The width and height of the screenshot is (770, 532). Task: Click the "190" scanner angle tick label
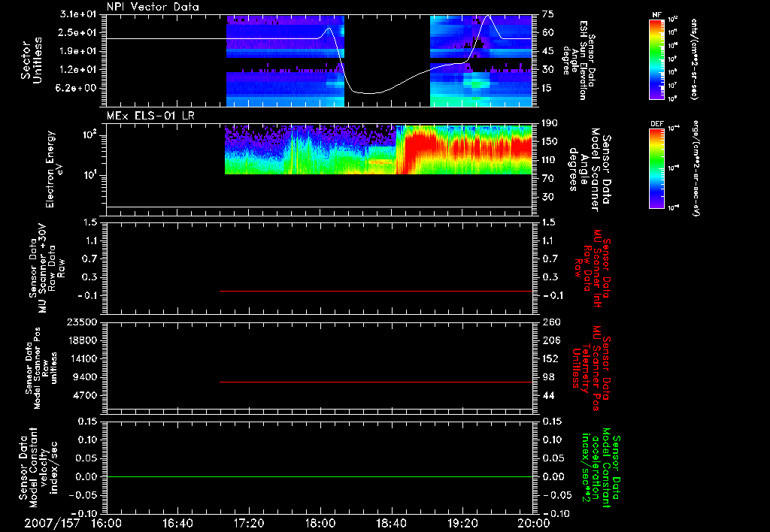coord(550,123)
